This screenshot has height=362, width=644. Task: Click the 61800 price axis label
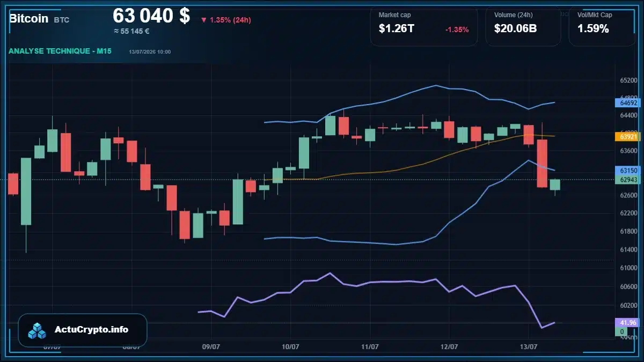tap(628, 231)
